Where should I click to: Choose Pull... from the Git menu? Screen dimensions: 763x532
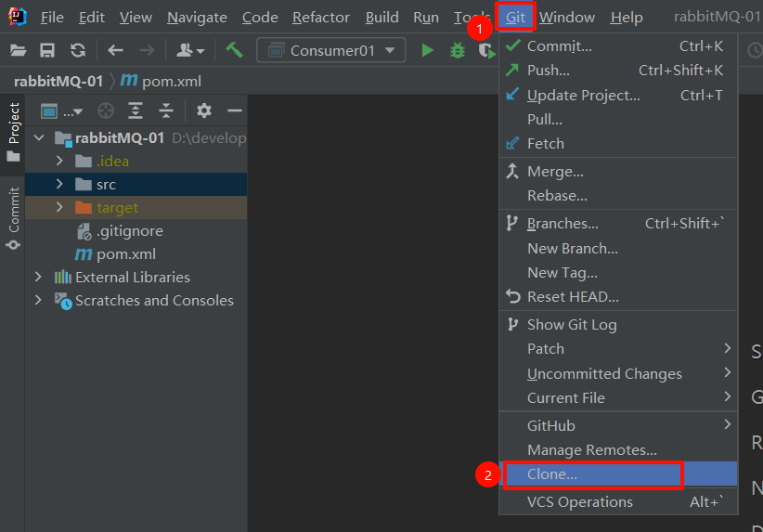618,119
